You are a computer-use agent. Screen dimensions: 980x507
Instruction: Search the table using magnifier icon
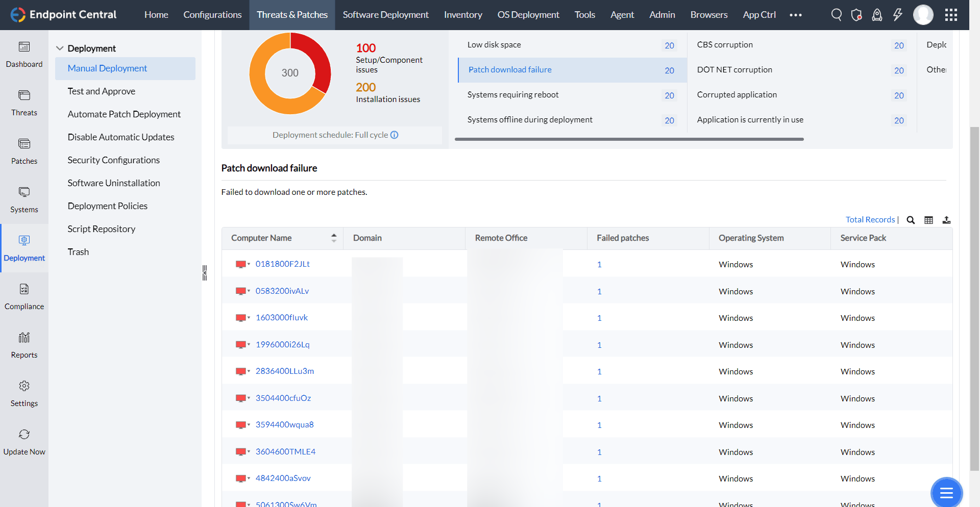(x=911, y=220)
